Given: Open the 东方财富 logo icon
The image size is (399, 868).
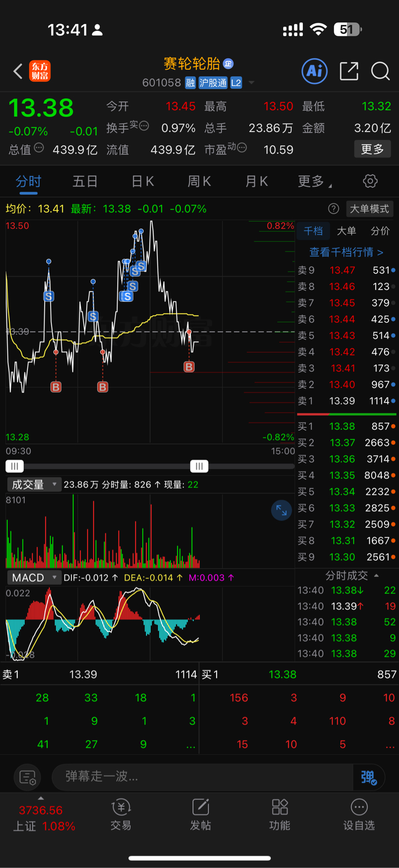Looking at the screenshot, I should click(x=40, y=71).
